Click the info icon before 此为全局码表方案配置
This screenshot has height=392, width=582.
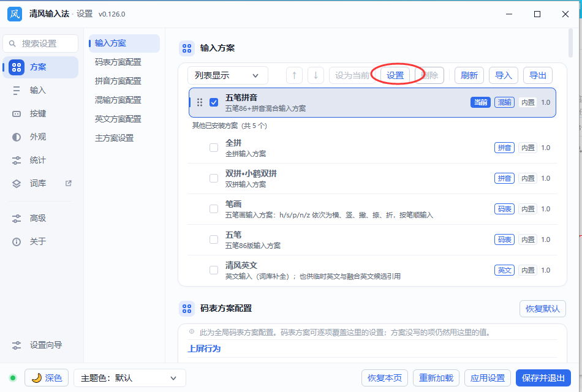point(192,331)
